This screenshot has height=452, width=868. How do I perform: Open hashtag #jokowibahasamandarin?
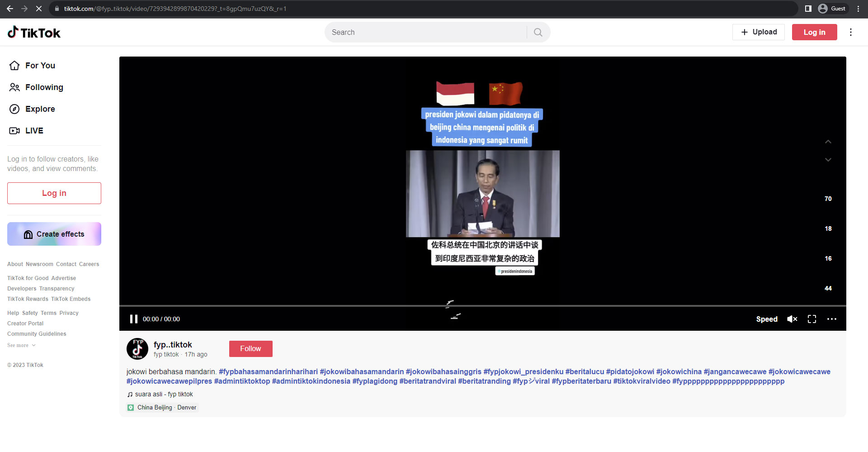point(362,371)
